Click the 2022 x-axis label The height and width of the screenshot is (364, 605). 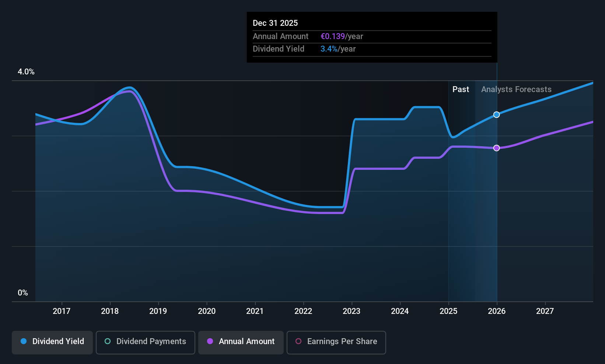303,311
